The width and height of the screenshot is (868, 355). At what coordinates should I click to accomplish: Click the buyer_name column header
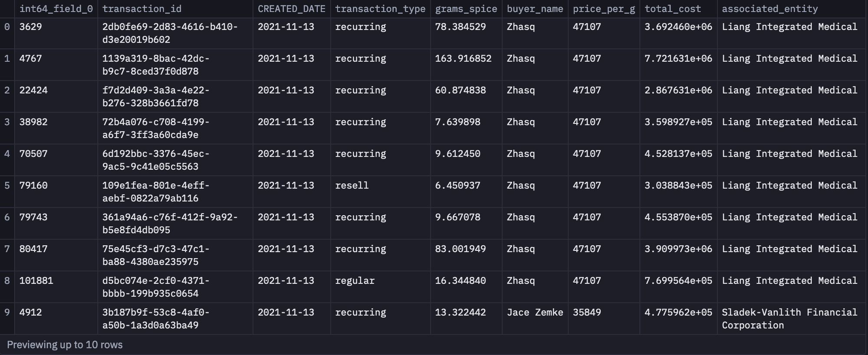(535, 9)
